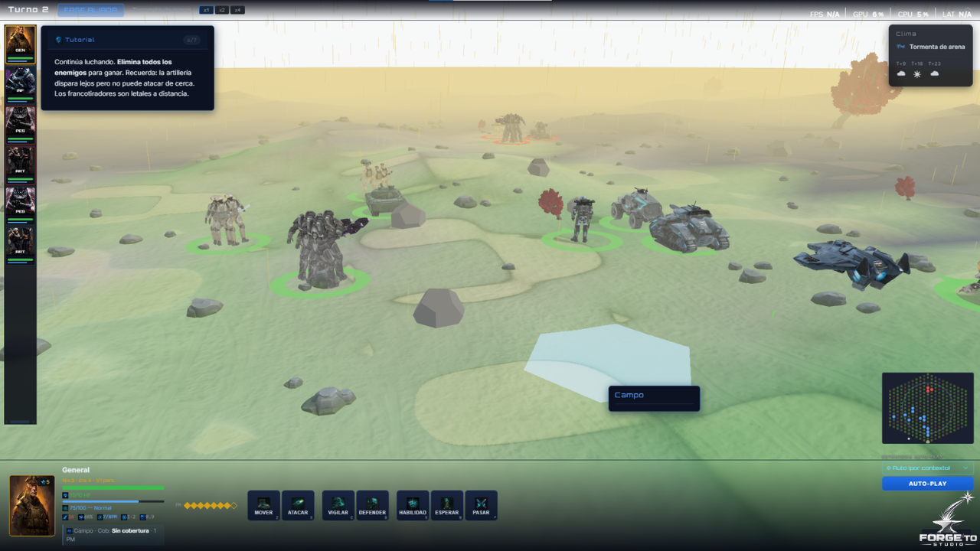Image resolution: width=980 pixels, height=551 pixels.
Task: Click the General's large portrait card
Action: (x=32, y=505)
